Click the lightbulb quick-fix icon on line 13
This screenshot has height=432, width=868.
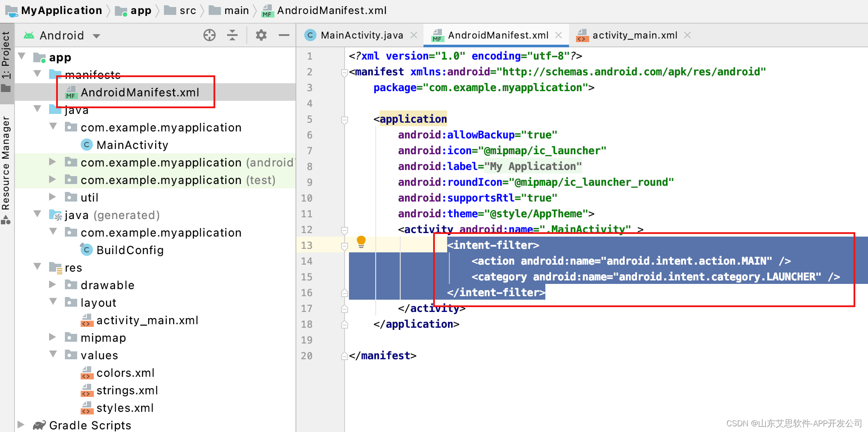click(361, 241)
